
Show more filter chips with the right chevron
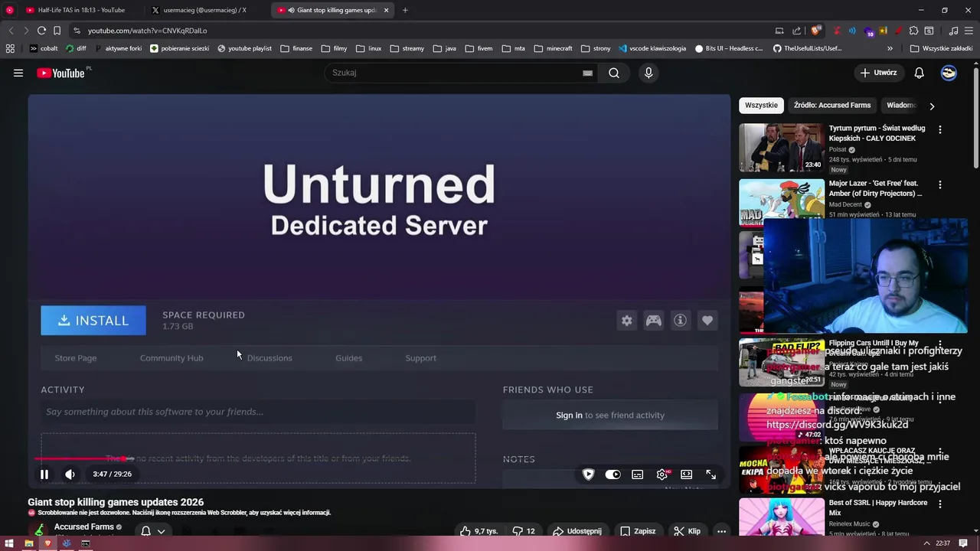pyautogui.click(x=932, y=106)
